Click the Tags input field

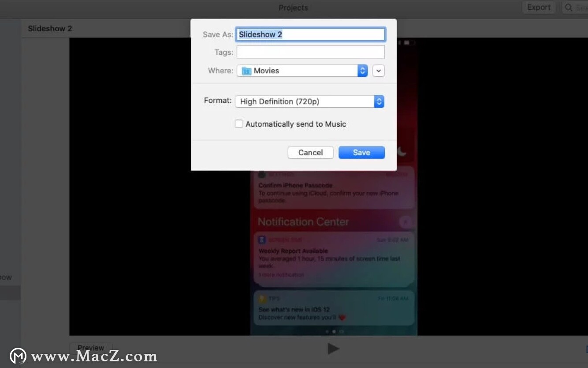(310, 52)
